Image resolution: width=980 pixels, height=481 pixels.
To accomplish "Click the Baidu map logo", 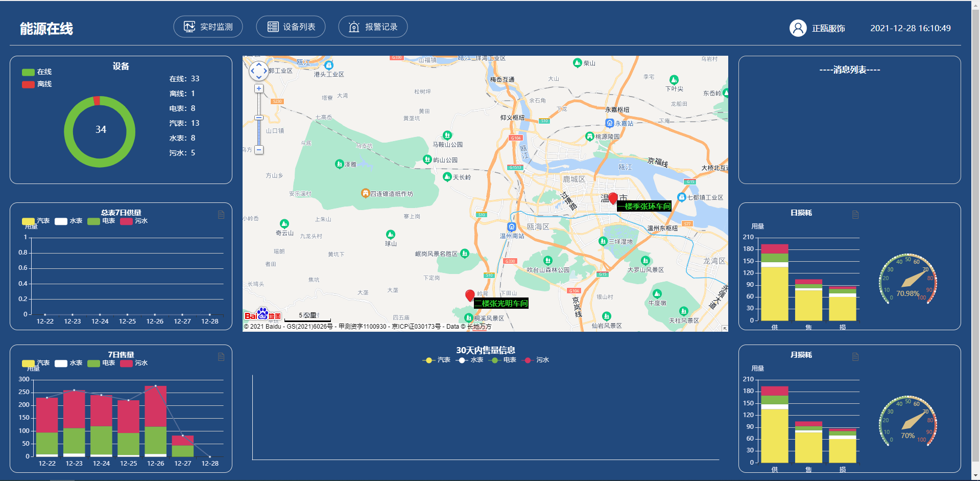I will click(x=262, y=314).
